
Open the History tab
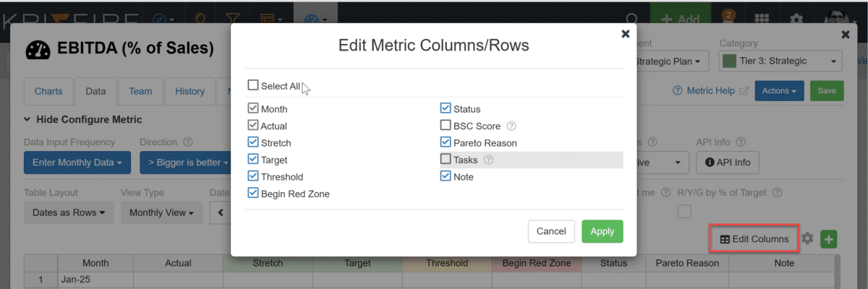point(190,91)
